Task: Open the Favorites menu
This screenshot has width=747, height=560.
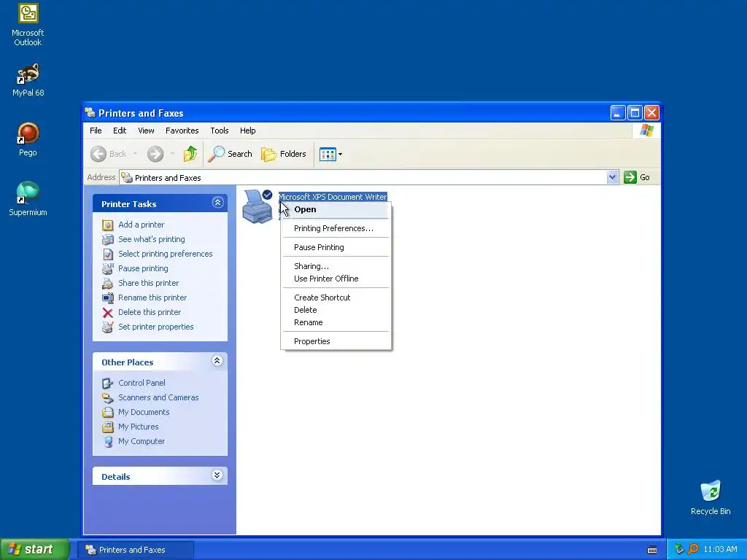Action: point(182,131)
